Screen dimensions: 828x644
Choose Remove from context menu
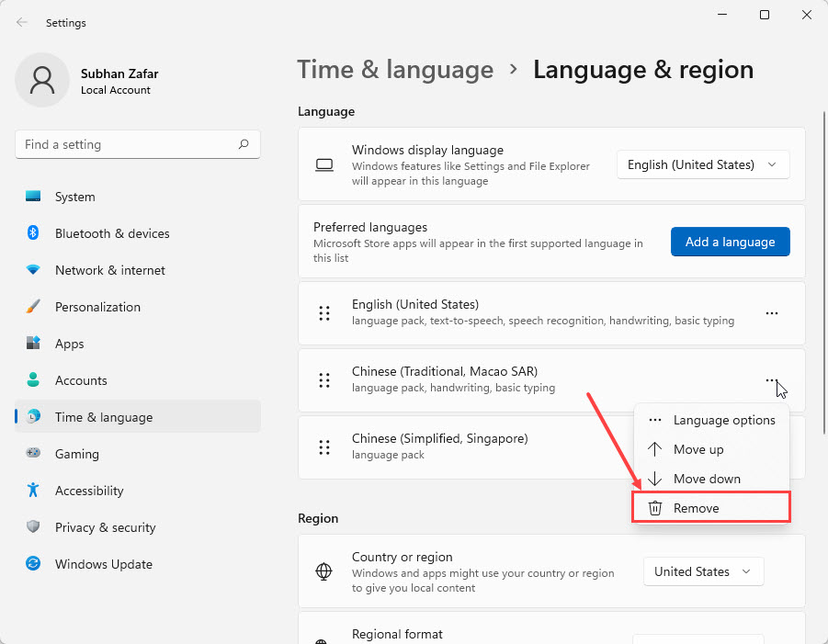pyautogui.click(x=711, y=508)
